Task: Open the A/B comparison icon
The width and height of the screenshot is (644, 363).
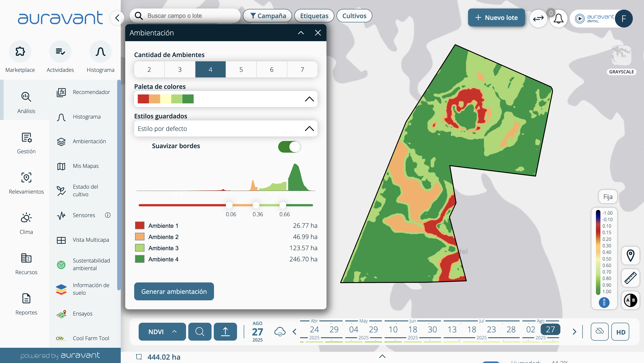Action: point(630,300)
